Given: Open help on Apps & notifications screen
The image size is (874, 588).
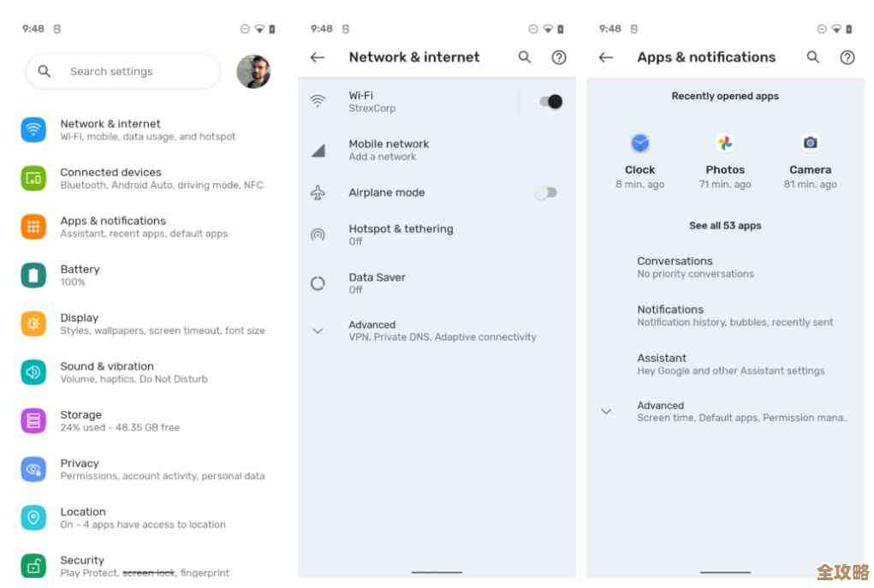Looking at the screenshot, I should point(847,57).
